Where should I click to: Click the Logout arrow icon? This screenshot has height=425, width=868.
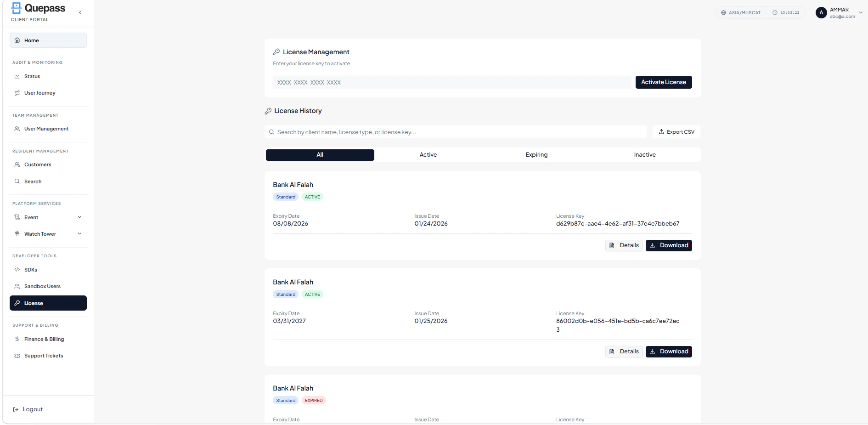point(16,409)
